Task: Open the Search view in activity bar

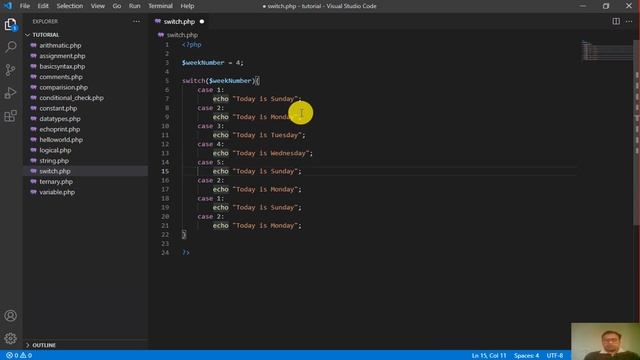Action: pos(11,47)
